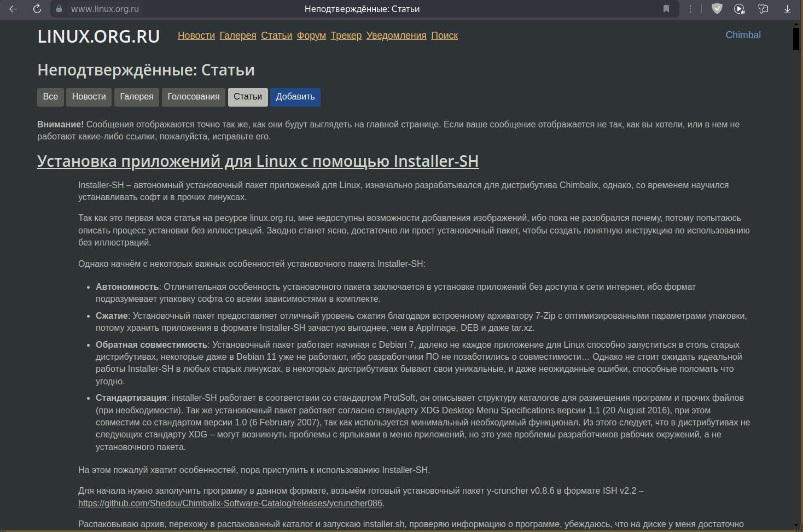Image resolution: width=803 pixels, height=532 pixels.
Task: Click the bold word Стандартизация
Action: point(131,398)
